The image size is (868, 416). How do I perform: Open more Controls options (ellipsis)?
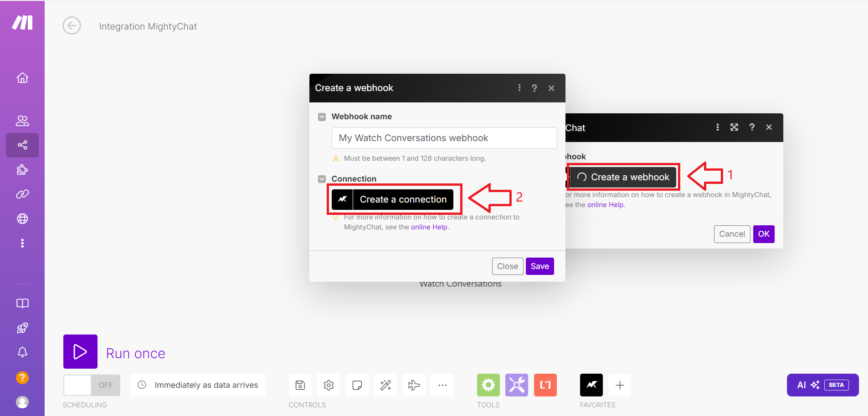point(442,385)
